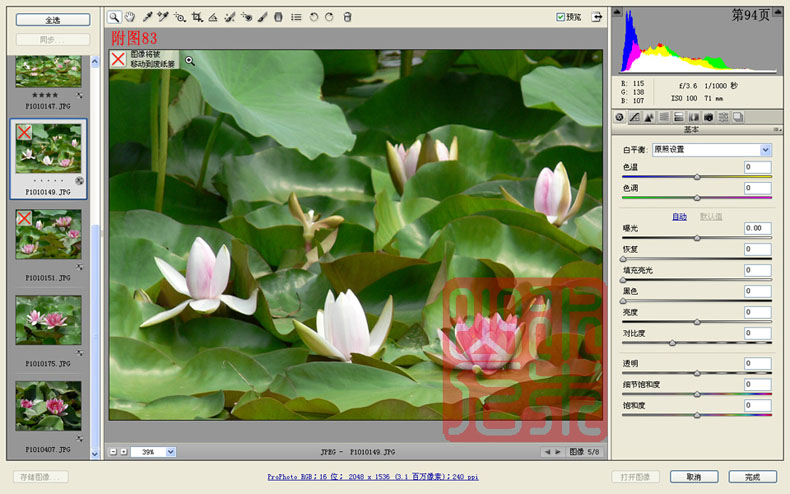790x494 pixels.
Task: Select the Crop tool
Action: pos(196,17)
